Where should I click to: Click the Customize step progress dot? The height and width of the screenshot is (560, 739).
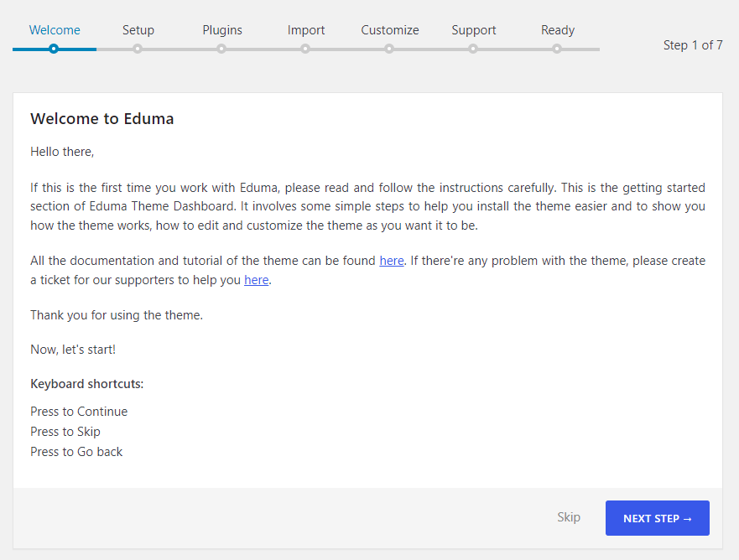[389, 49]
